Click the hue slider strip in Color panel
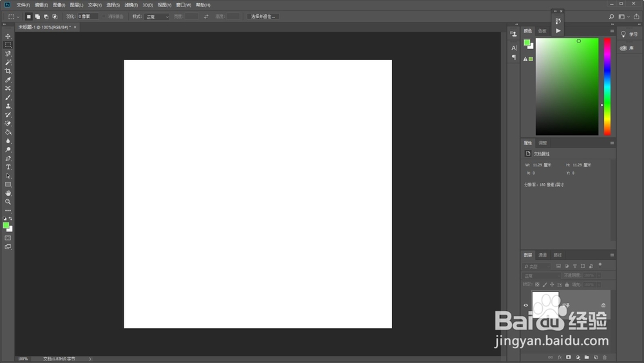The width and height of the screenshot is (644, 363). pos(607,87)
